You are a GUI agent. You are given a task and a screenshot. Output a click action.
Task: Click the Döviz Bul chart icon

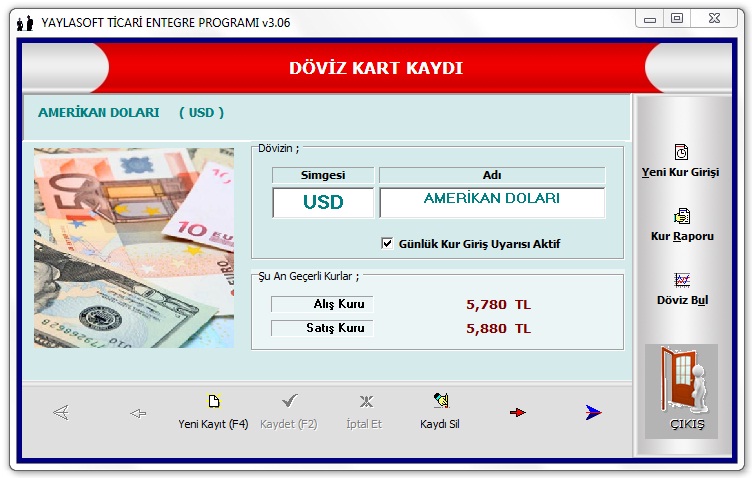click(682, 280)
